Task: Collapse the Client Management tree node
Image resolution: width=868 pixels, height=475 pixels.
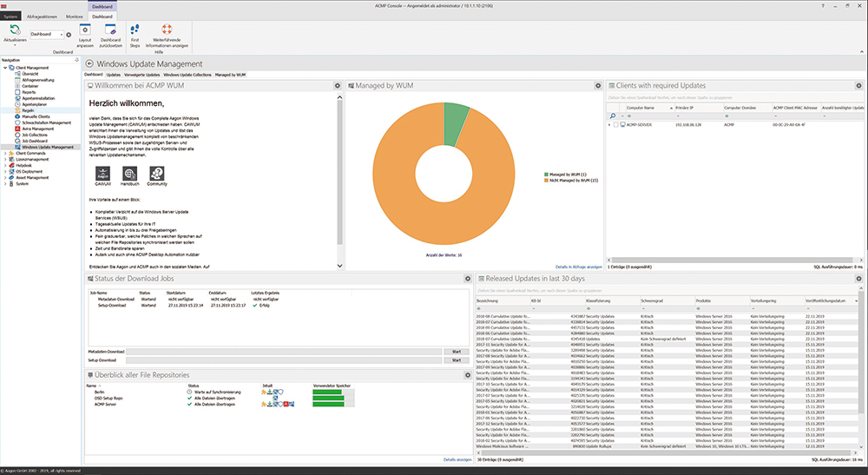Action: [x=5, y=68]
